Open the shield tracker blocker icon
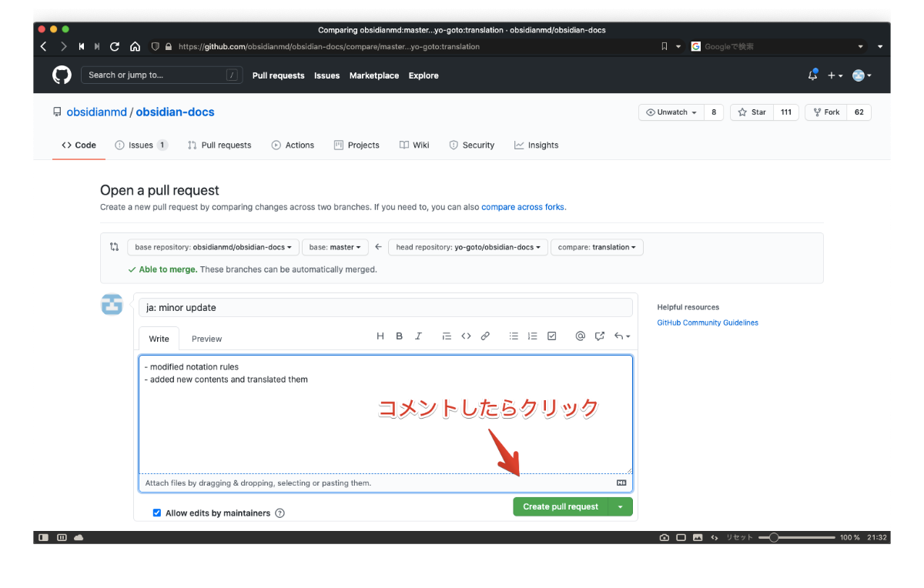Image resolution: width=924 pixels, height=588 pixels. [x=156, y=46]
